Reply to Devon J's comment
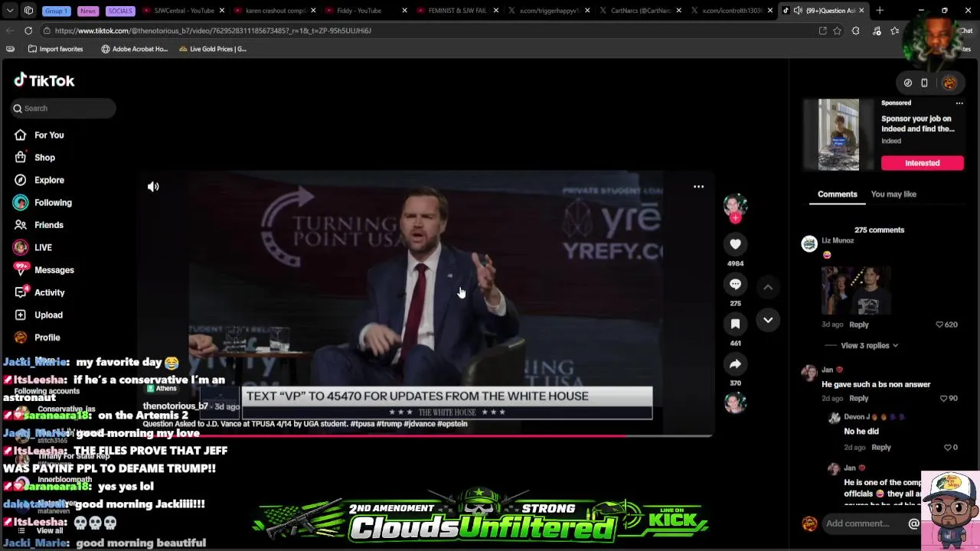This screenshot has width=980, height=551. [x=880, y=447]
